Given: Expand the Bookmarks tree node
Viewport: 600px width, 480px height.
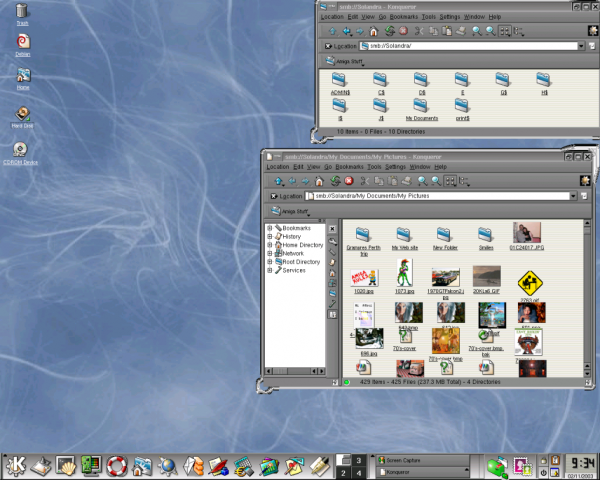Looking at the screenshot, I should tap(269, 228).
